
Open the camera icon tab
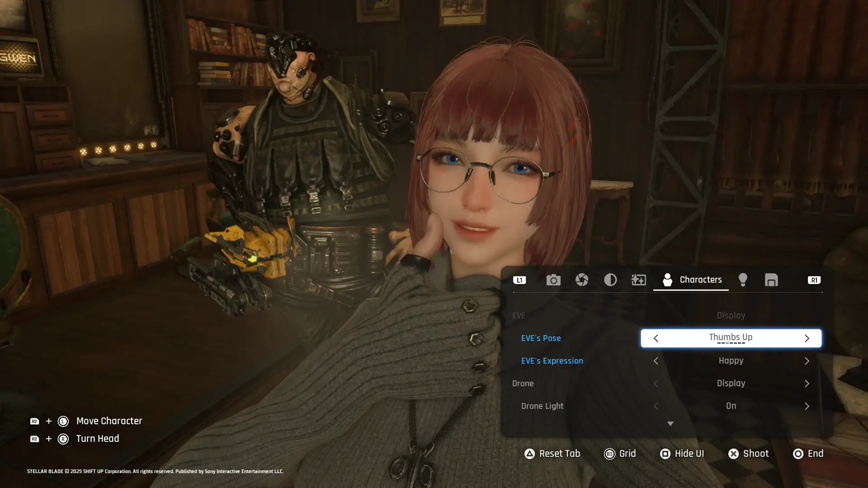553,280
